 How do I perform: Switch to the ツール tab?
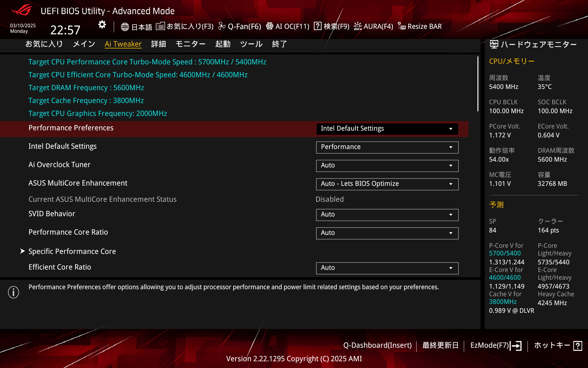[251, 44]
